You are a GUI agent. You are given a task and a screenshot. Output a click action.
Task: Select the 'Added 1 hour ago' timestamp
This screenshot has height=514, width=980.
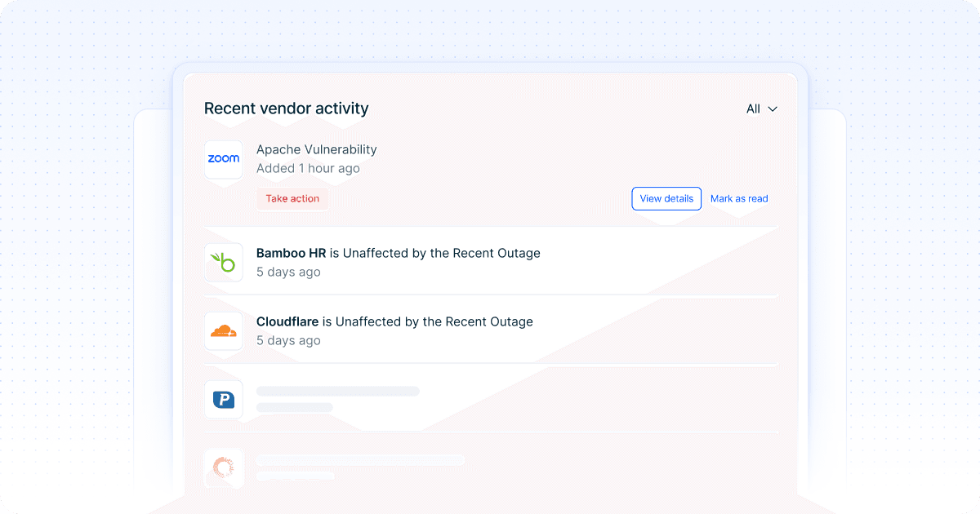click(x=308, y=168)
